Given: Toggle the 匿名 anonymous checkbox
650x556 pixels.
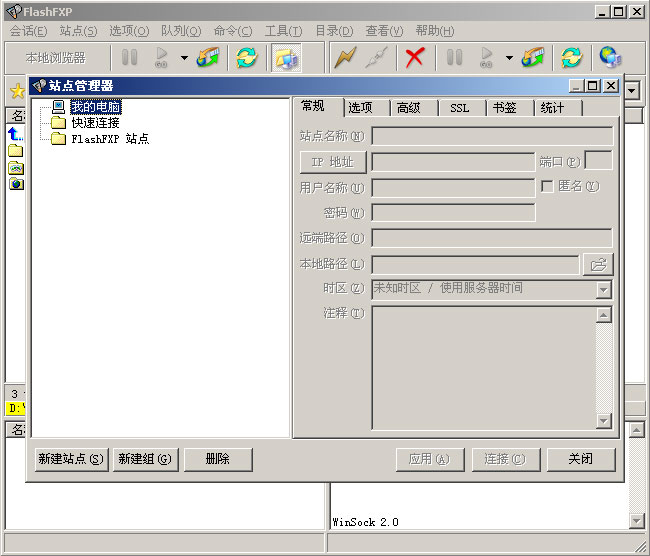Looking at the screenshot, I should click(x=547, y=186).
